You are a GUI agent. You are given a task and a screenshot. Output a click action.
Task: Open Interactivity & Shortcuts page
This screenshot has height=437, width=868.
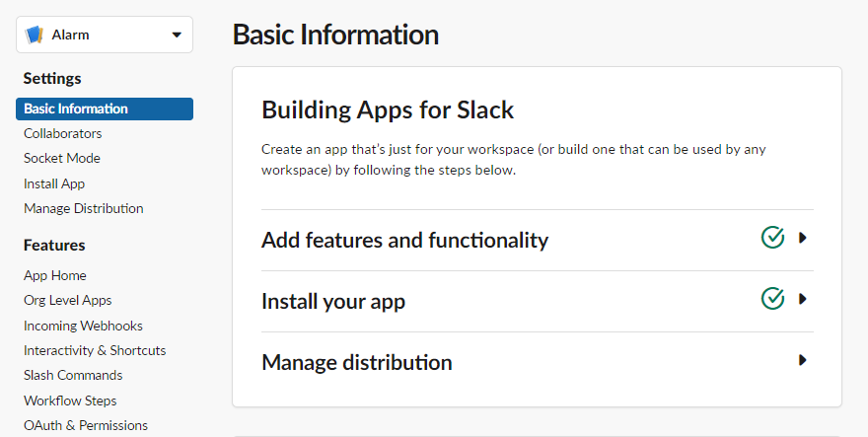tap(95, 350)
